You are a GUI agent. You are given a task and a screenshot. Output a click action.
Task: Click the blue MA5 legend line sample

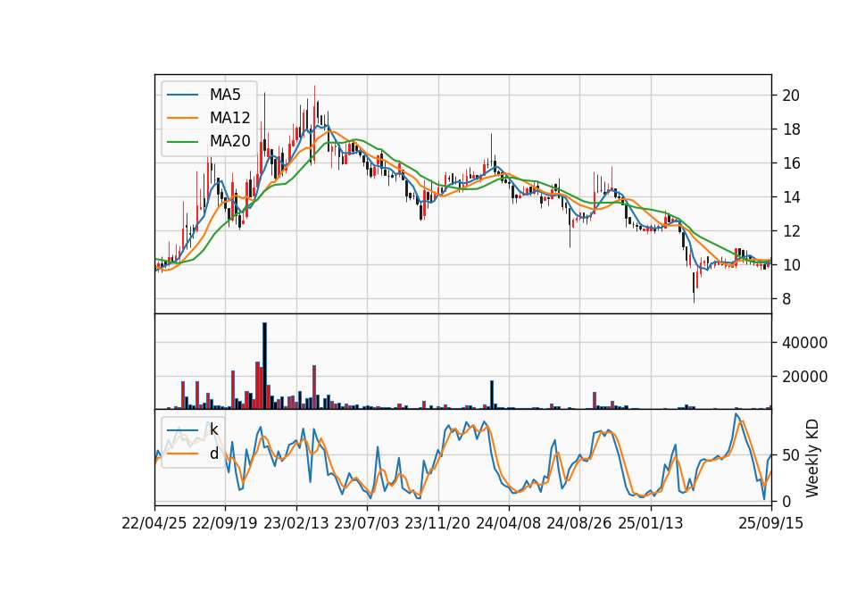(182, 96)
